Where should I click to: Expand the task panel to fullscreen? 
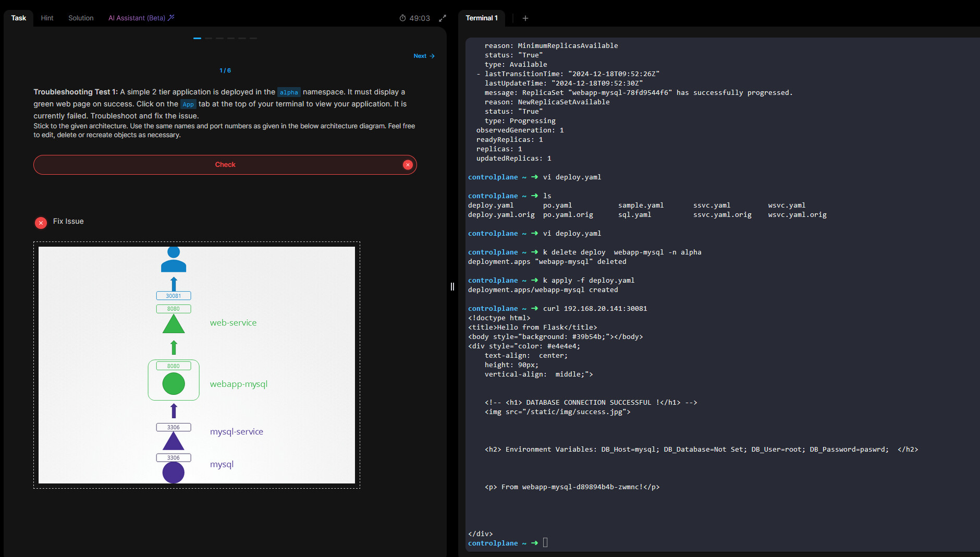(443, 18)
